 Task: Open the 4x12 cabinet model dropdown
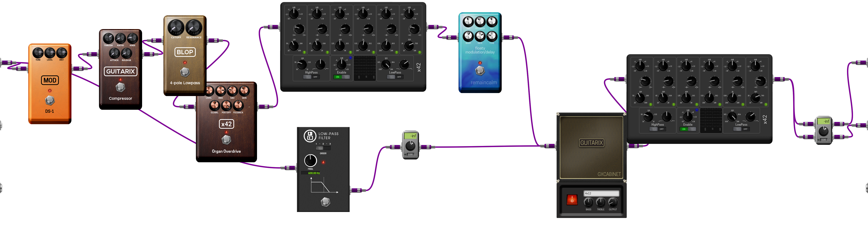601,193
